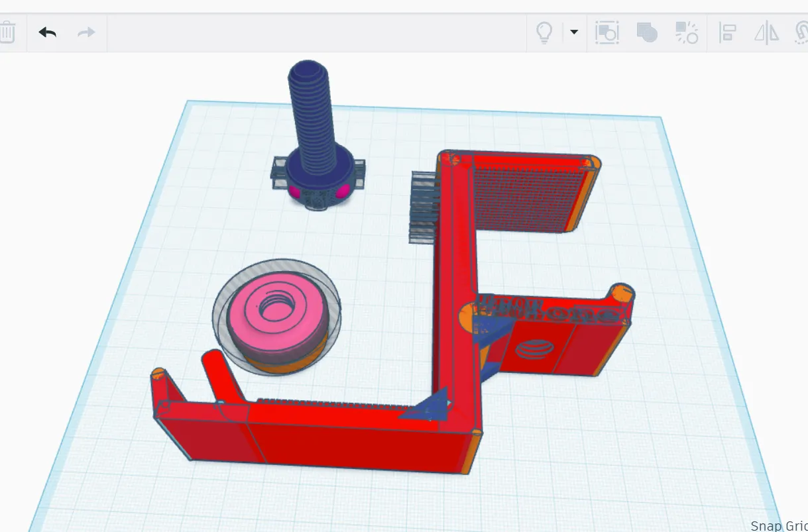Click the Delete trash can icon

coord(7,32)
